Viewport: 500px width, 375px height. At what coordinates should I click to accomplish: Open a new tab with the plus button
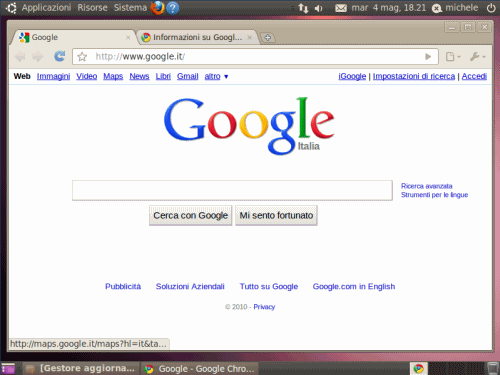pos(267,37)
